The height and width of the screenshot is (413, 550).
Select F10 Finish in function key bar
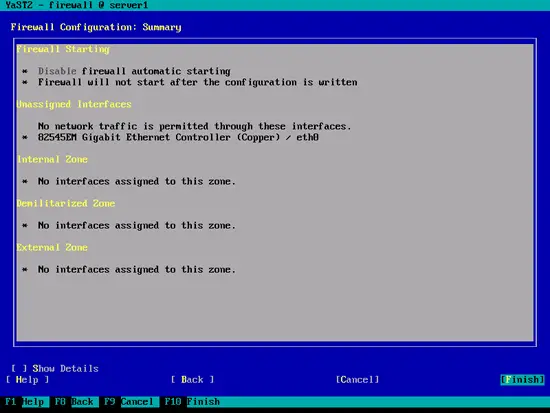click(192, 402)
